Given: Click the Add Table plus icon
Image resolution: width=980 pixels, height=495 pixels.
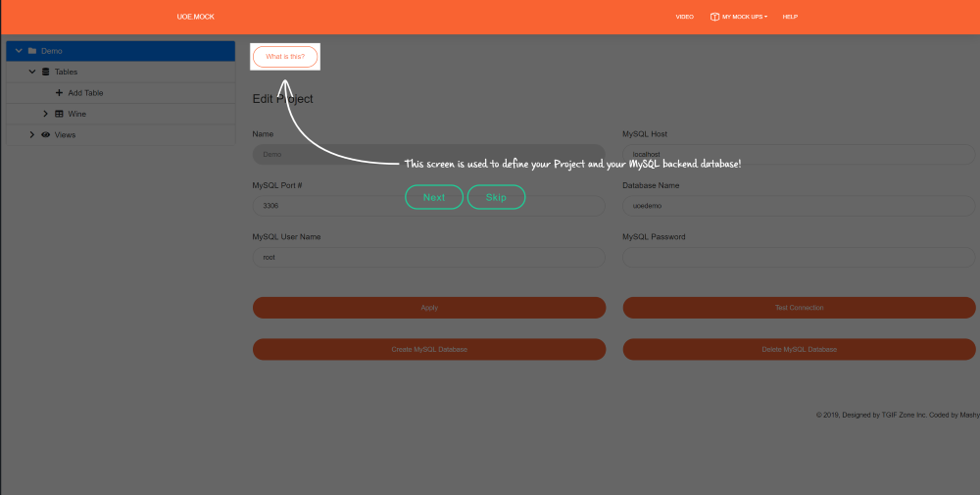Looking at the screenshot, I should (x=60, y=92).
